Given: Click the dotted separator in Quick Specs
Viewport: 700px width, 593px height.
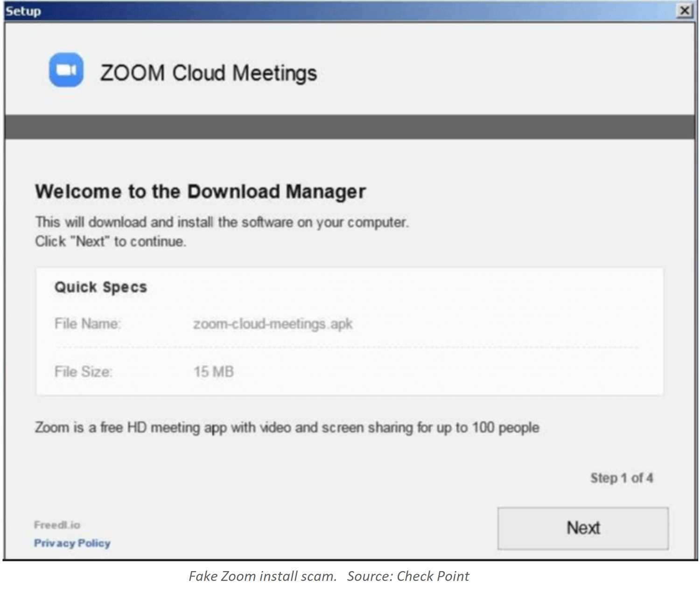Looking at the screenshot, I should 347,348.
